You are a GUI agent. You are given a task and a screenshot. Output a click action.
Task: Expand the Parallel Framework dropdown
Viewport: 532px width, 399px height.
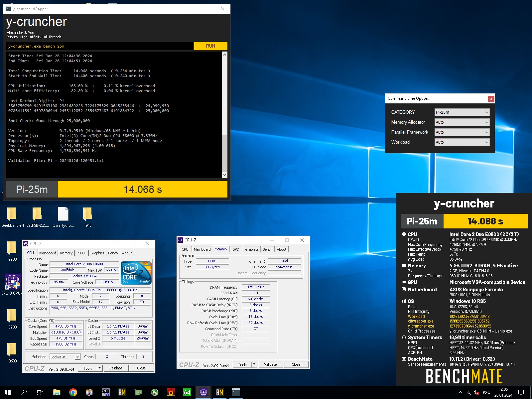click(462, 132)
